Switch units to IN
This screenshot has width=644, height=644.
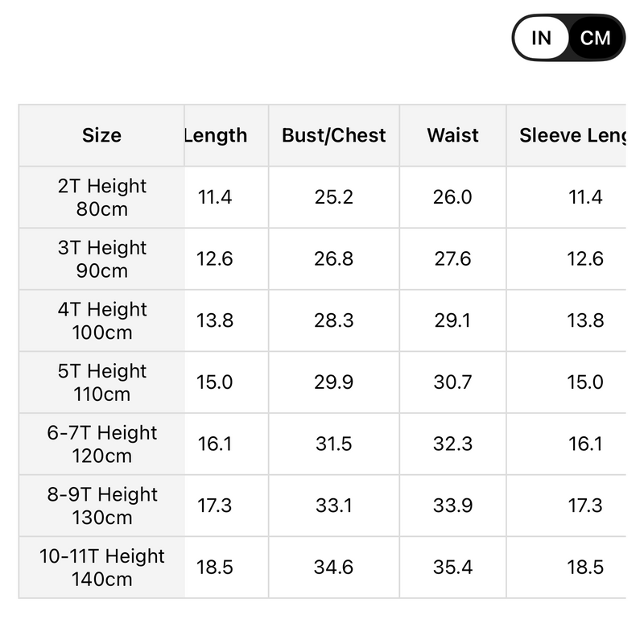[542, 38]
